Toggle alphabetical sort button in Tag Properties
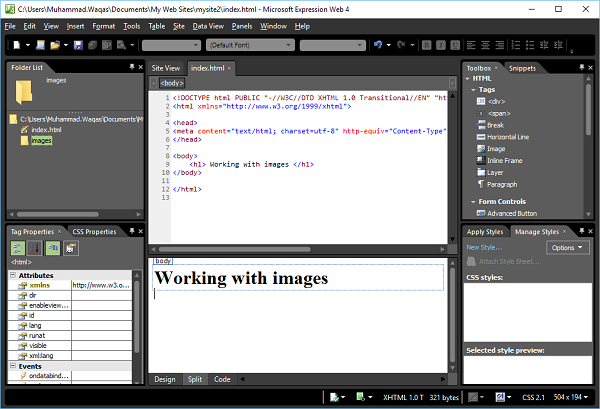The height and width of the screenshot is (409, 600). coord(35,248)
